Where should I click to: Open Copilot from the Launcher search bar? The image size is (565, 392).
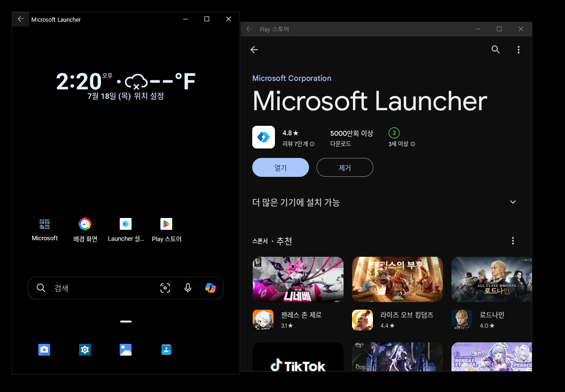pyautogui.click(x=211, y=287)
